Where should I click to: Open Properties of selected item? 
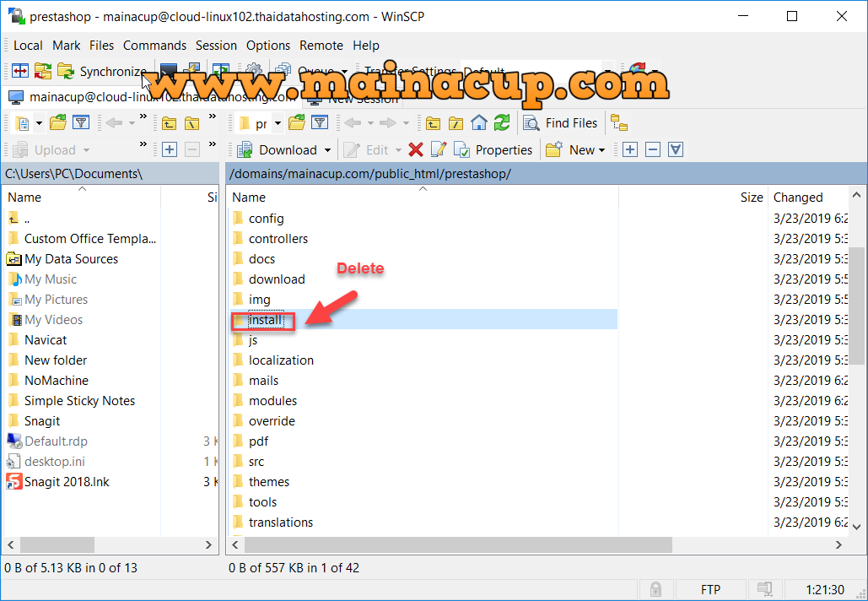pyautogui.click(x=493, y=150)
